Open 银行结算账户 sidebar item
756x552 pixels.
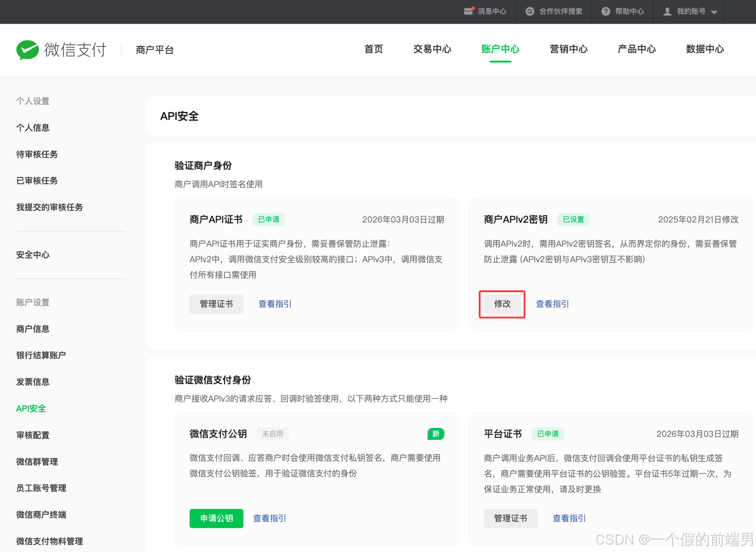pos(41,355)
